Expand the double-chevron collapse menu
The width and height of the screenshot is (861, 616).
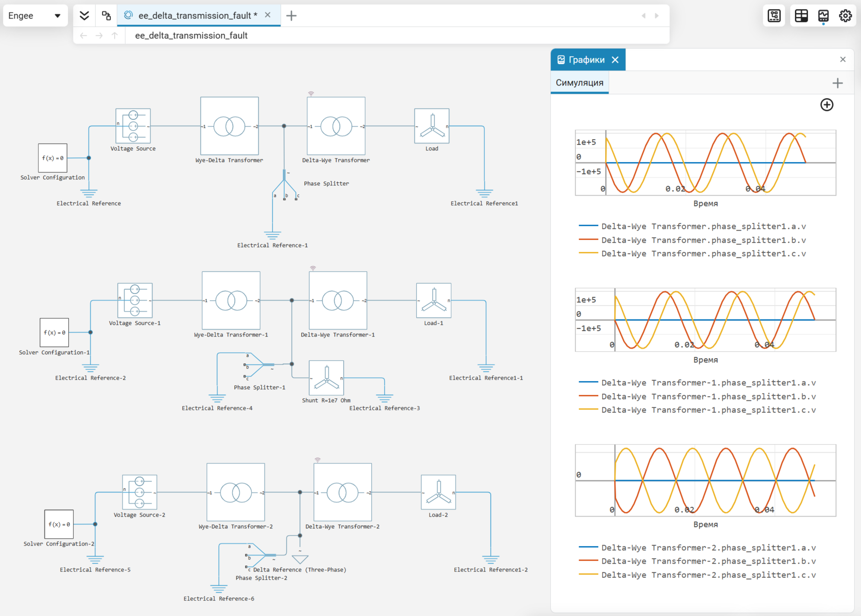tap(84, 16)
